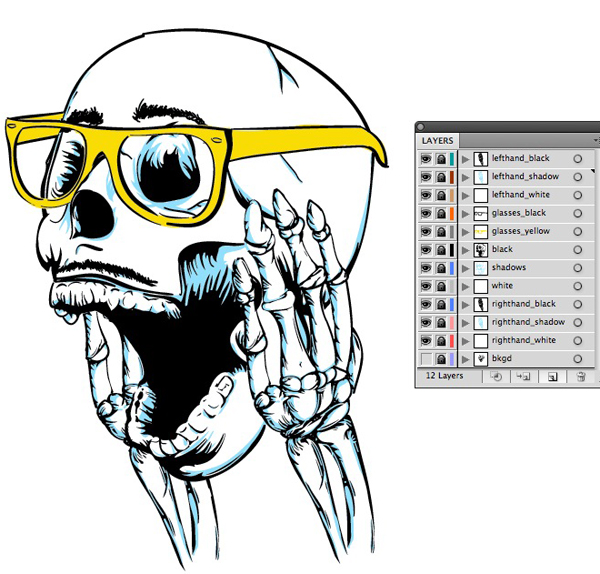Unlock the lefthand_shadow layer
Image resolution: width=600 pixels, height=574 pixels.
click(441, 177)
